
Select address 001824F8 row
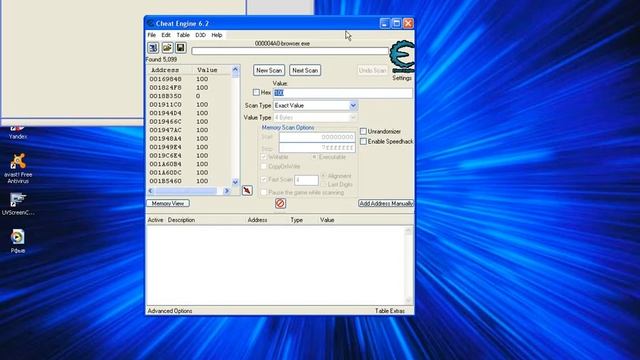189,88
